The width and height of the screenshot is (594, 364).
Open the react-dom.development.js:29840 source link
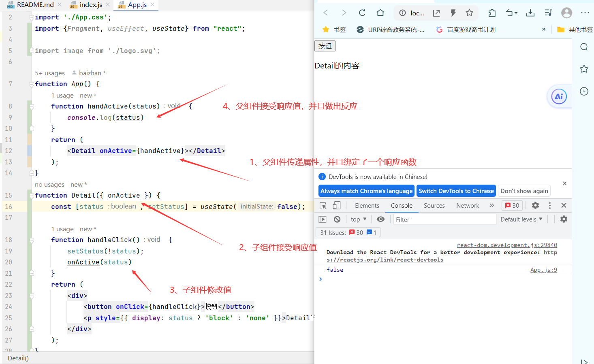pos(507,245)
